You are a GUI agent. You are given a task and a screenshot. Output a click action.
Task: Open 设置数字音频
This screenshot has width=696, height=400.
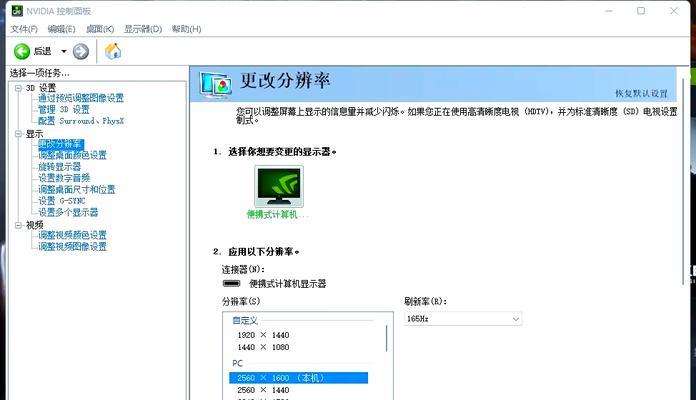tap(64, 178)
